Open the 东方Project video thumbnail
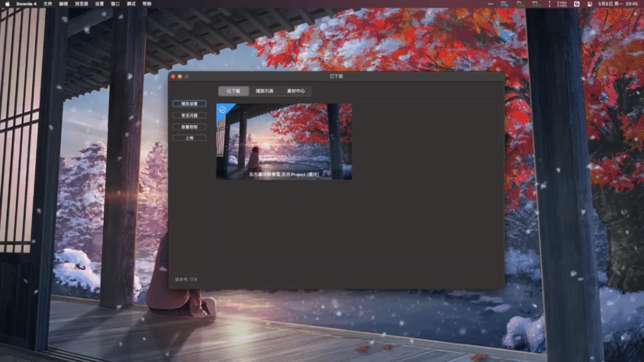This screenshot has height=362, width=644. click(x=285, y=140)
